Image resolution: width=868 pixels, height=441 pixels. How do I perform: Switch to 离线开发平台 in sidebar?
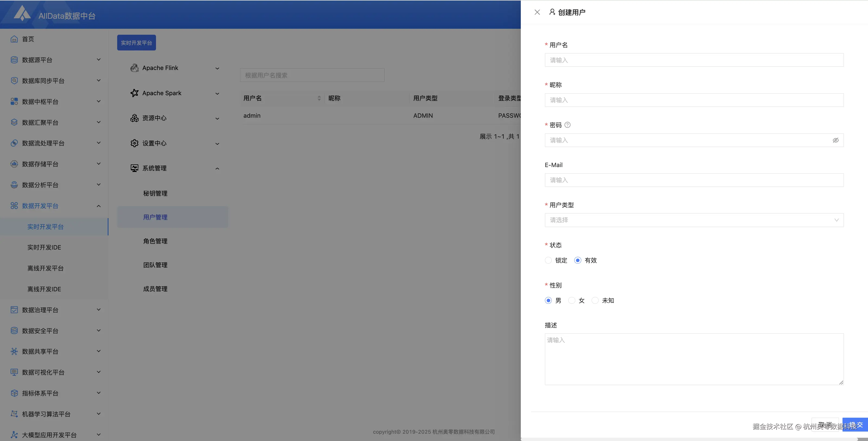click(x=46, y=268)
